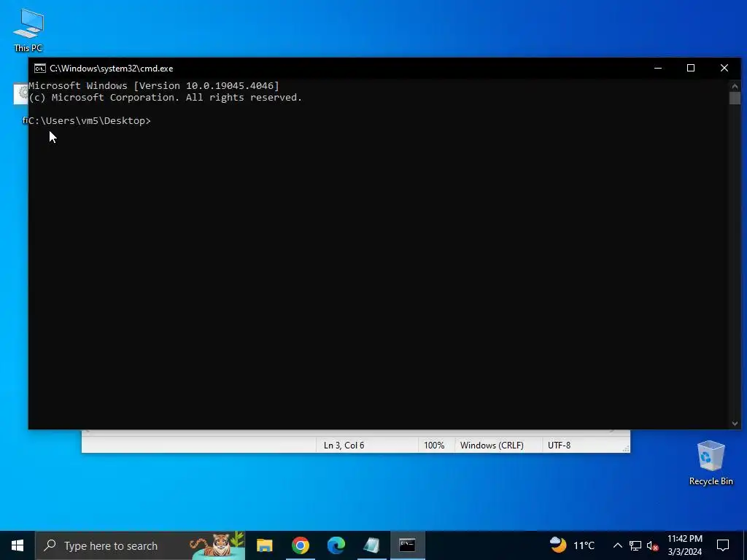Open the weather widget showing 11°C
The width and height of the screenshot is (747, 560).
coord(572,545)
